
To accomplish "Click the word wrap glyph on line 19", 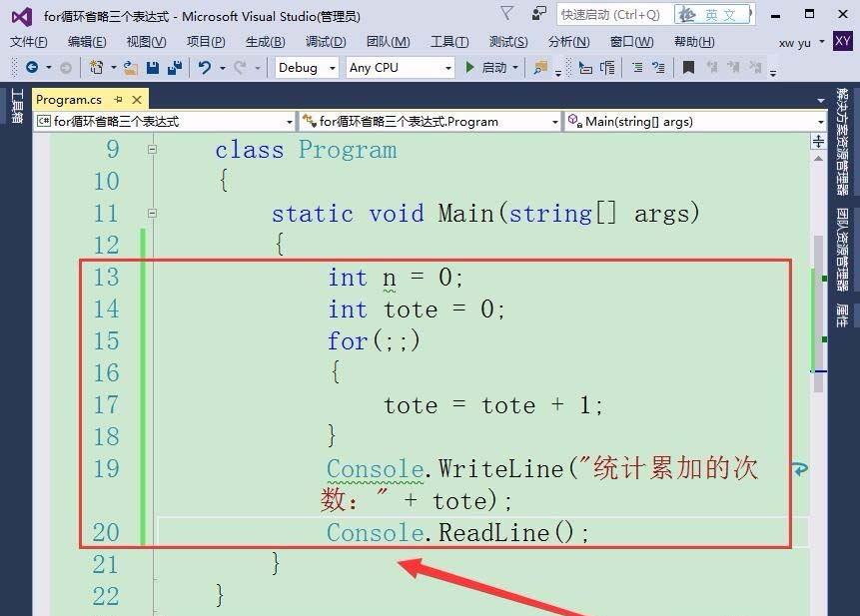I will (800, 469).
